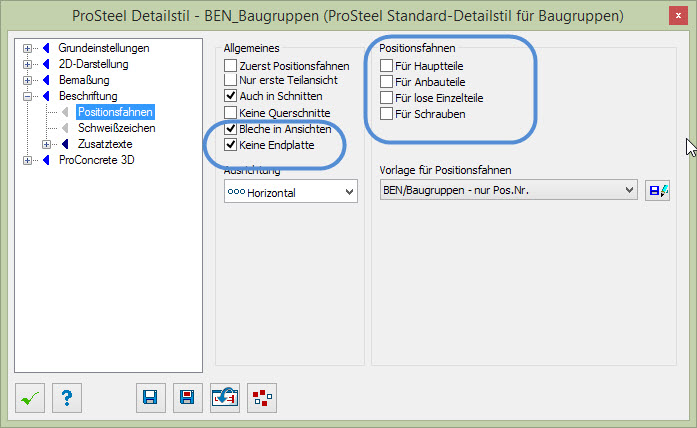Expand the ProConcrete 3D tree node

[x=28, y=160]
